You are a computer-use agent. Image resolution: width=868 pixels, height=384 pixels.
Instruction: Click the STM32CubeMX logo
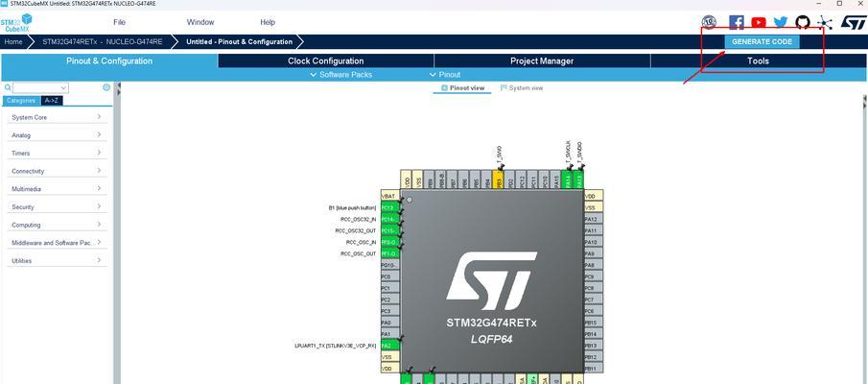16,23
